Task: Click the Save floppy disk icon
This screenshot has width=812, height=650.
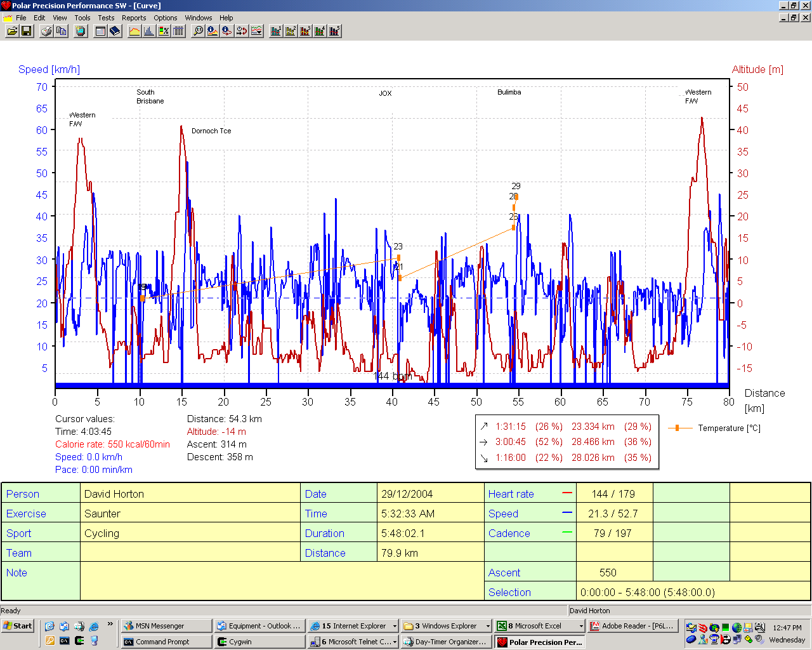Action: click(x=27, y=30)
